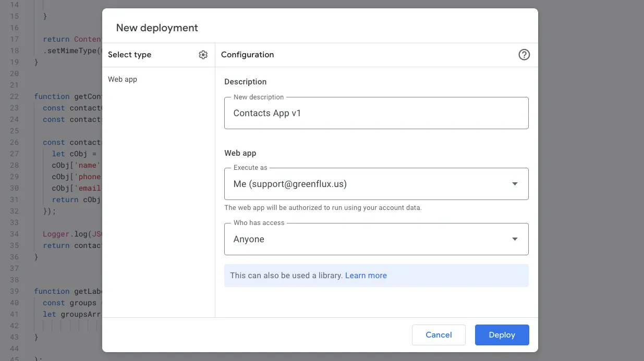The height and width of the screenshot is (361, 644).
Task: Click the Logger.log code line in editor
Action: pos(68,234)
